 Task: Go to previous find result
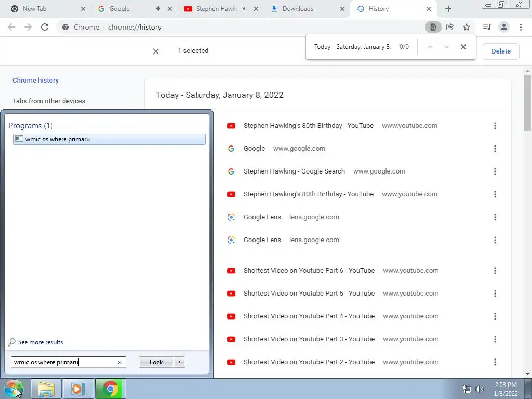tap(430, 47)
